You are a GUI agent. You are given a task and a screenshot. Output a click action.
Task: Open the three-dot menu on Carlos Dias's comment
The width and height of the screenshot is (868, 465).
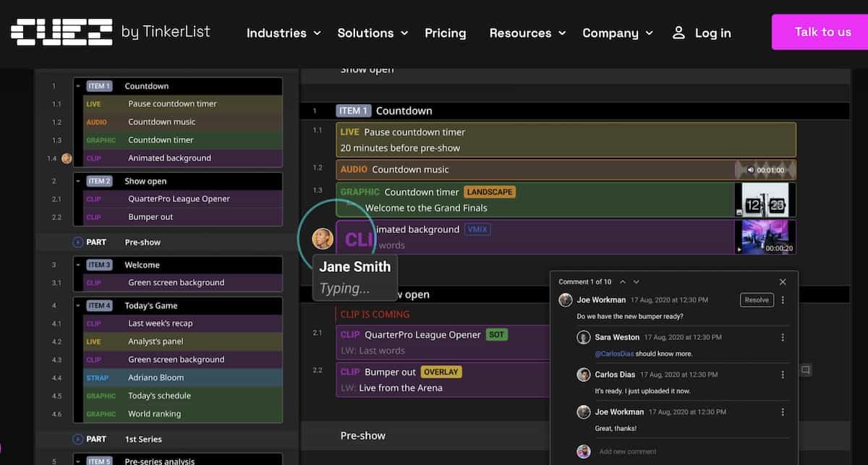click(782, 375)
